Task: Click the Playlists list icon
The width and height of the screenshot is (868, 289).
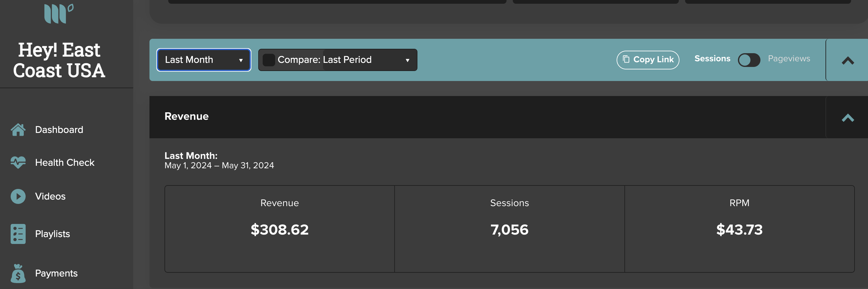Action: (18, 234)
